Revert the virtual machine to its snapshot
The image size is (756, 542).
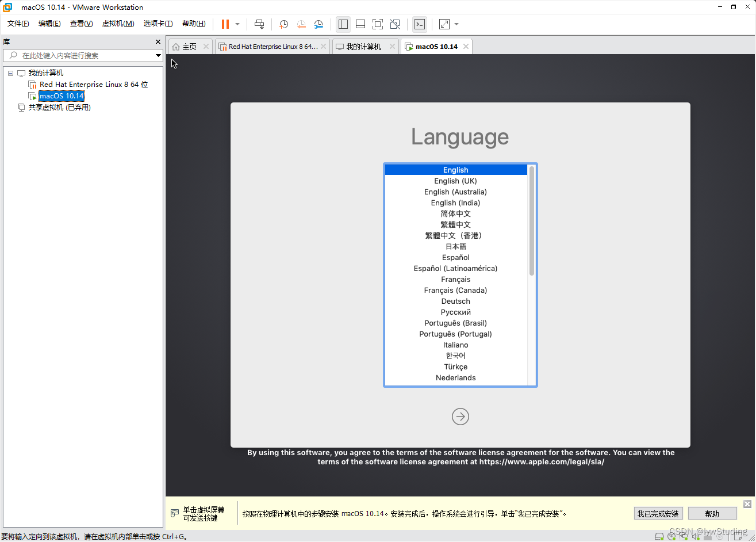[x=301, y=24]
